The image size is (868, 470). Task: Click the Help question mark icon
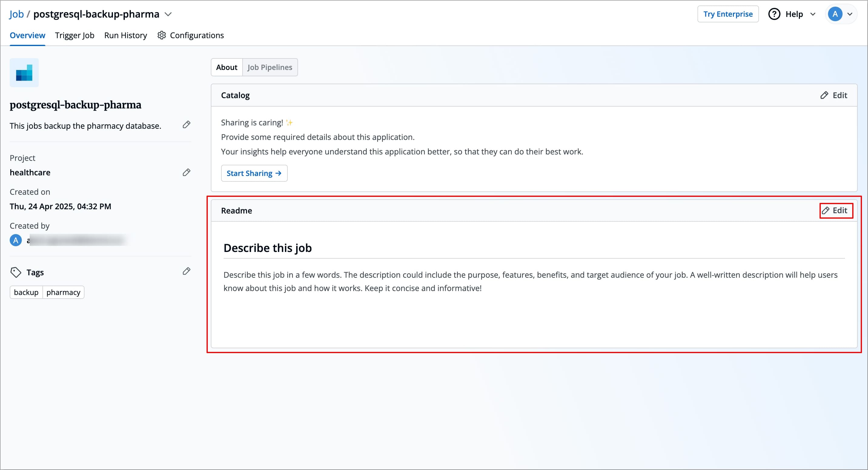[774, 14]
